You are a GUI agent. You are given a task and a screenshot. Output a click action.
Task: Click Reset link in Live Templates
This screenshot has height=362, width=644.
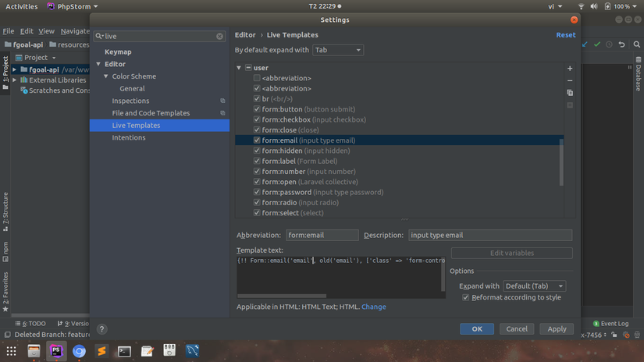(x=566, y=35)
